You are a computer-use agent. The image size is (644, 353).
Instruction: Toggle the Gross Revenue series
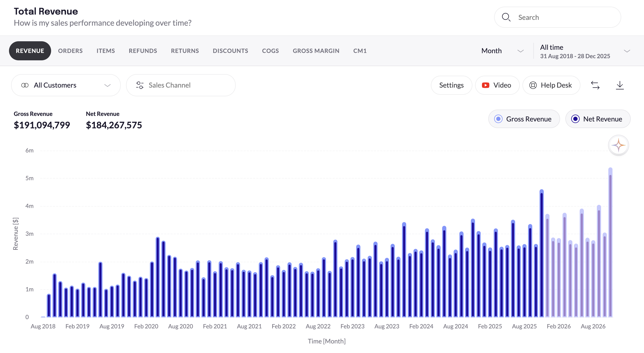coord(524,119)
